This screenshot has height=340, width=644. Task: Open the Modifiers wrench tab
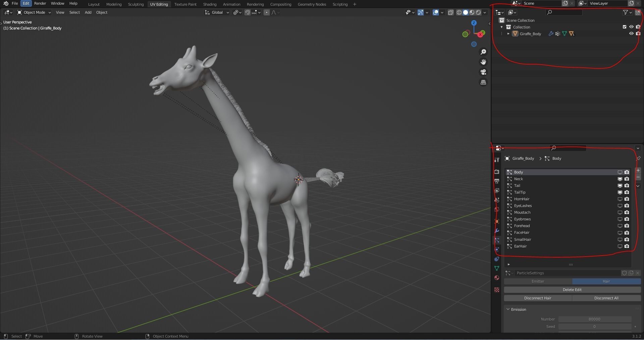coord(497,231)
